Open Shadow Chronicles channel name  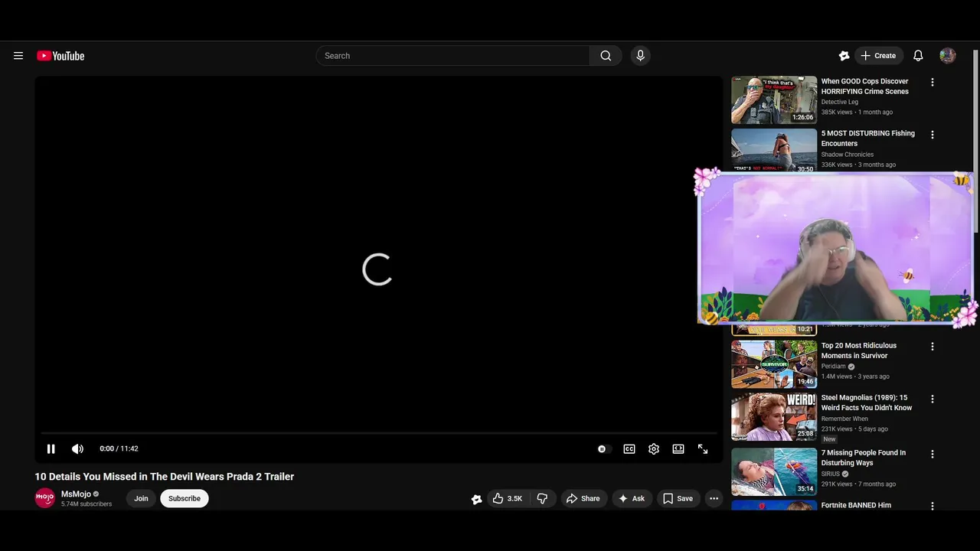tap(848, 155)
